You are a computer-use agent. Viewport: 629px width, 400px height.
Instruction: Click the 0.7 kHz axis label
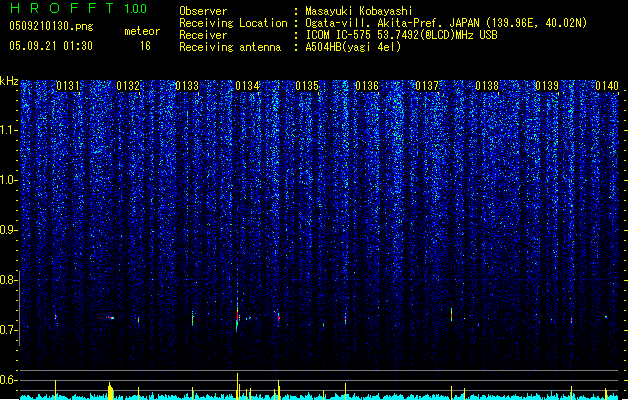point(8,330)
